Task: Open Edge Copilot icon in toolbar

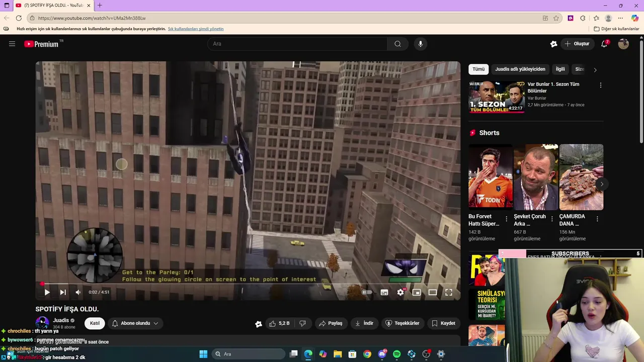Action: pos(635,18)
